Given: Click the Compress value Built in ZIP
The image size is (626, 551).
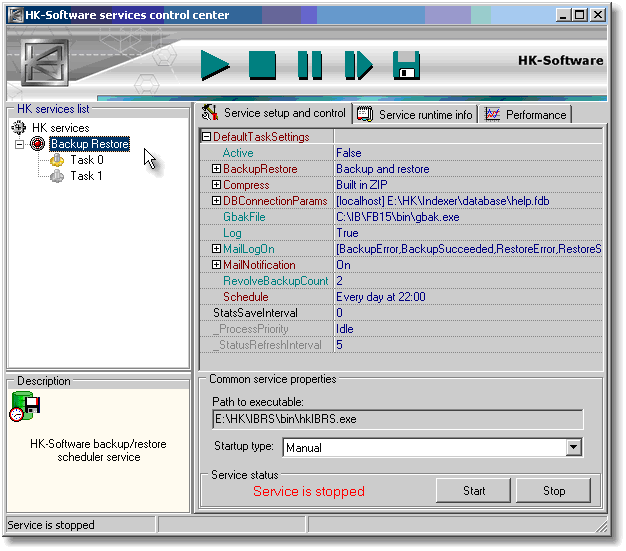Looking at the screenshot, I should [x=362, y=185].
